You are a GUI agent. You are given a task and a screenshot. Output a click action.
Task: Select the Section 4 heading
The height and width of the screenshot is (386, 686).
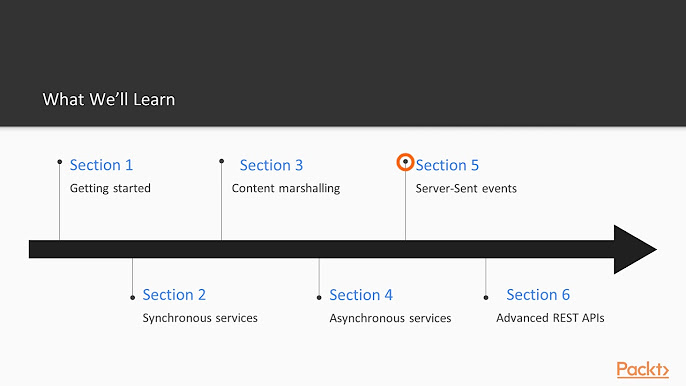[x=361, y=295]
